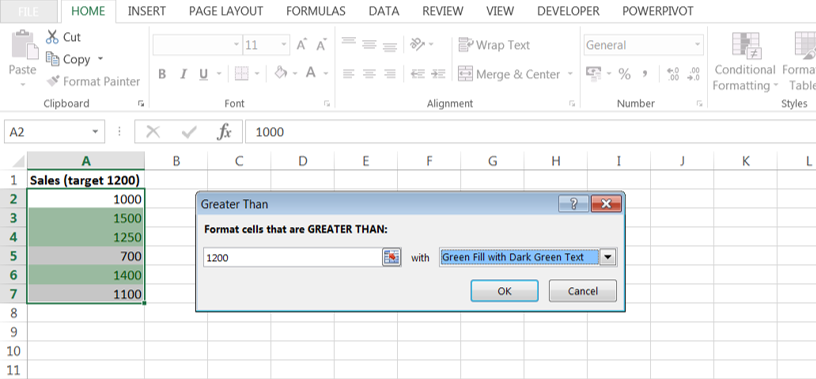Image resolution: width=816 pixels, height=379 pixels.
Task: Align text left
Action: 349,74
